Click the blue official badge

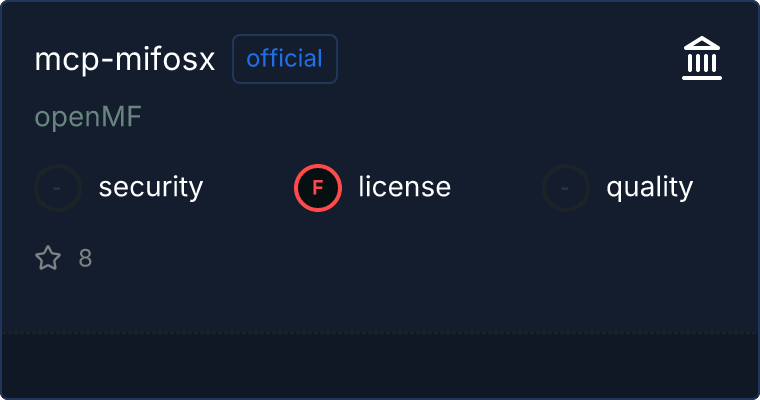285,59
